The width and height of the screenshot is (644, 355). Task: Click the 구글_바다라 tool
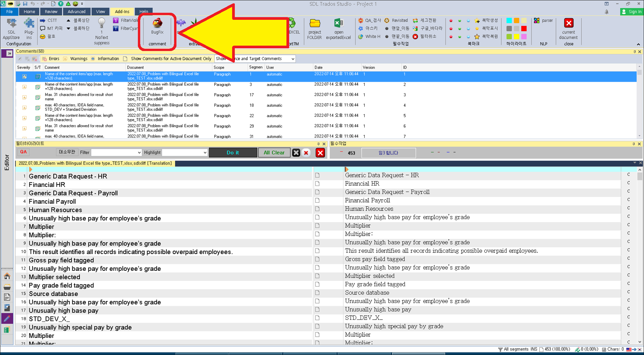[428, 28]
